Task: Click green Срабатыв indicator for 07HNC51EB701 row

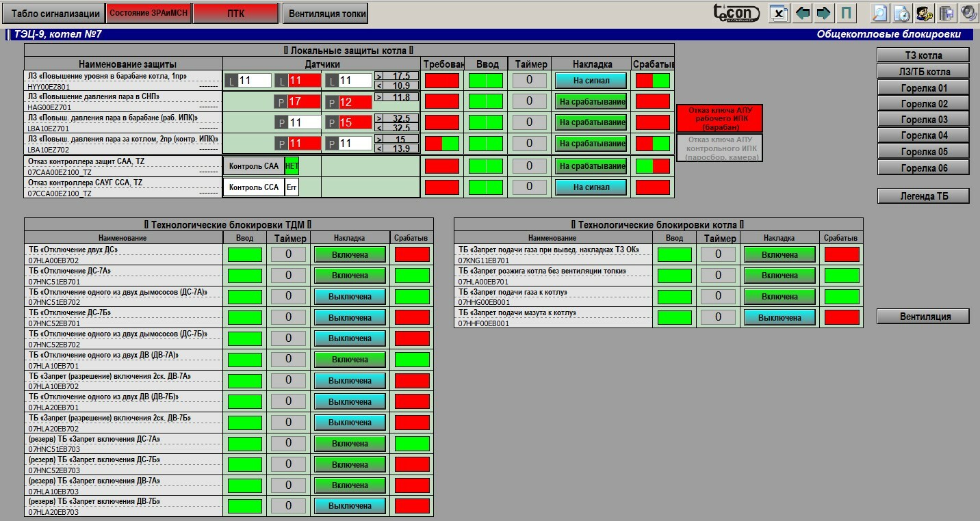Action: point(412,275)
